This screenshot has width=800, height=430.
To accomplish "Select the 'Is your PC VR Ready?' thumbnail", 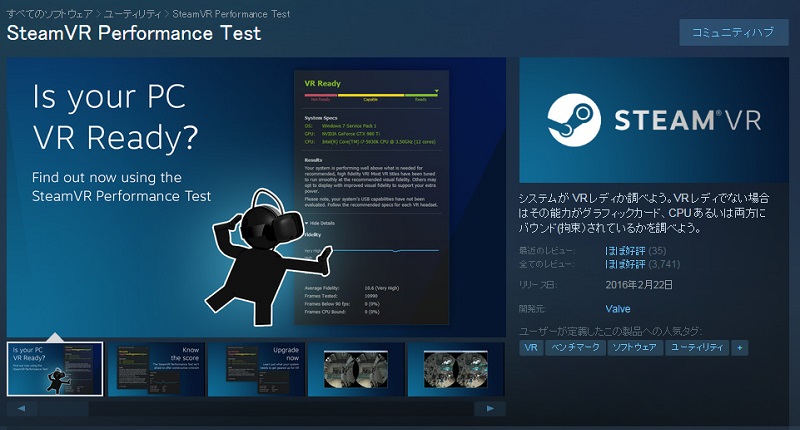I will point(55,369).
